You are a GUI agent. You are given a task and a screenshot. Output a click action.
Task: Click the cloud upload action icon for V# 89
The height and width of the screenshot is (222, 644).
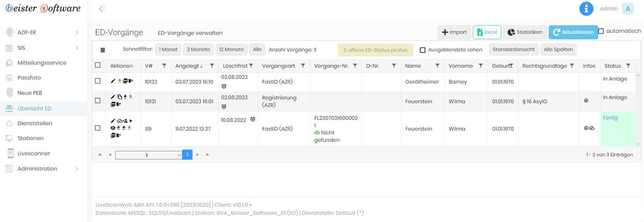(x=120, y=121)
